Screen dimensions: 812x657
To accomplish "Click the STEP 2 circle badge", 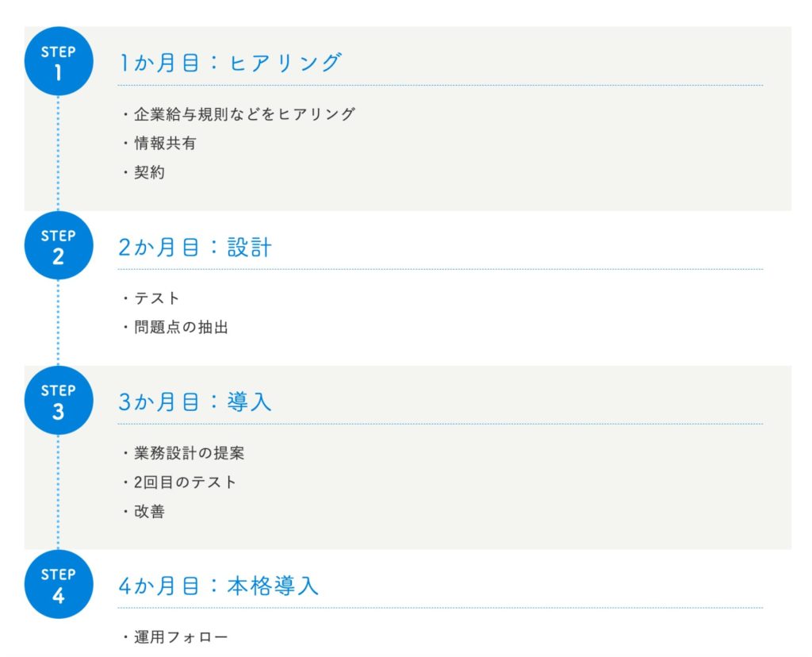I will coord(59,245).
